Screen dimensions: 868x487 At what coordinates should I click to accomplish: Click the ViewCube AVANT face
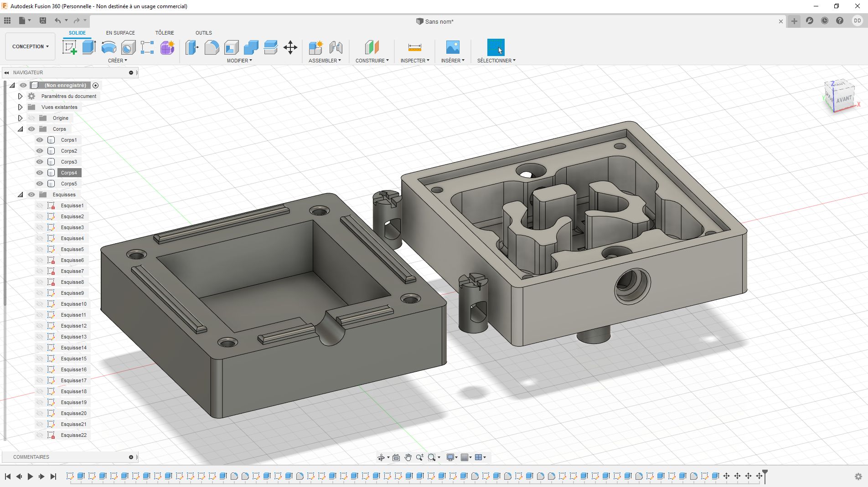tap(844, 99)
